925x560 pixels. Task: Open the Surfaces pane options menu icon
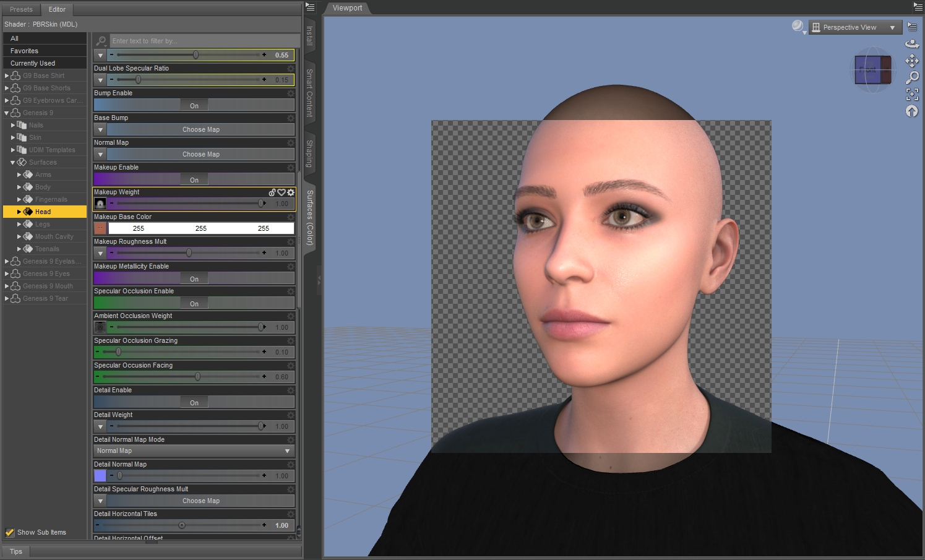pos(310,7)
